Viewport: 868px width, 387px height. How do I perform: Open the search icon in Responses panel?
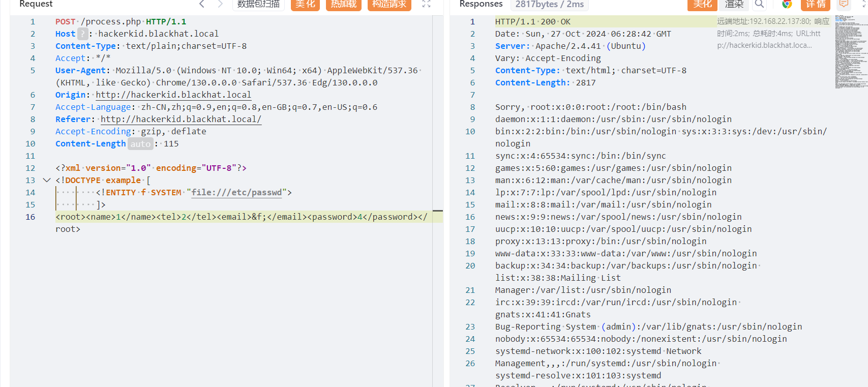click(x=759, y=4)
